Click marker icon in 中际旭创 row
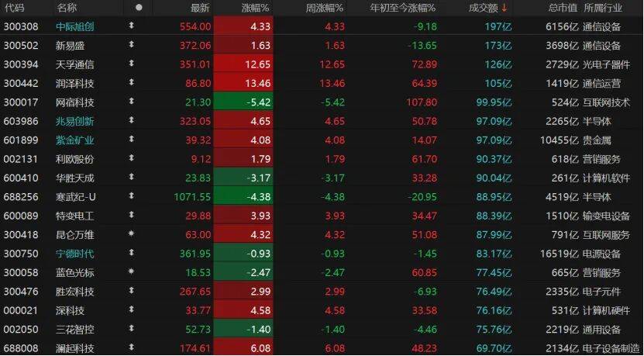 click(132, 26)
